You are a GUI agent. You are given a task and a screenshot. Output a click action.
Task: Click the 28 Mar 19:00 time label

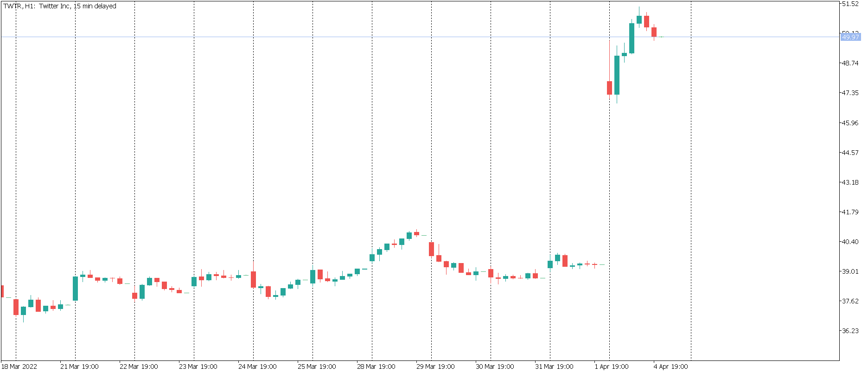coord(376,367)
